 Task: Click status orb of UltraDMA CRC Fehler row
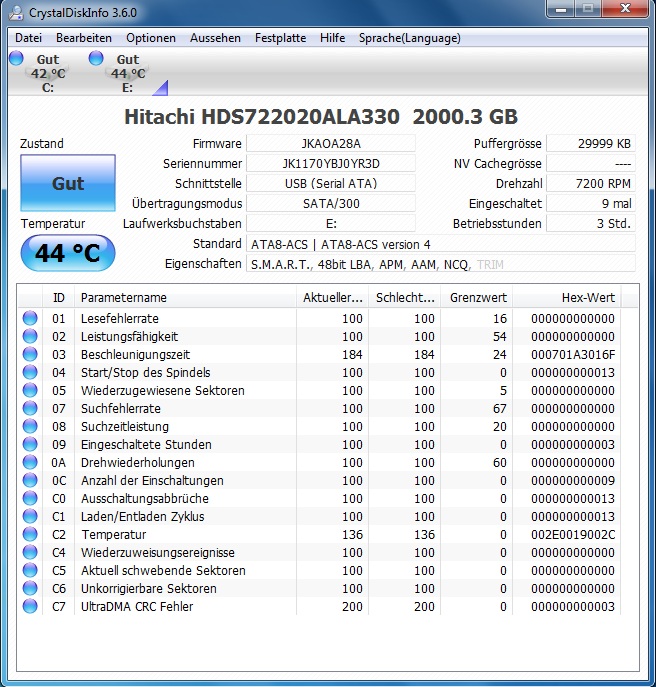[30, 606]
